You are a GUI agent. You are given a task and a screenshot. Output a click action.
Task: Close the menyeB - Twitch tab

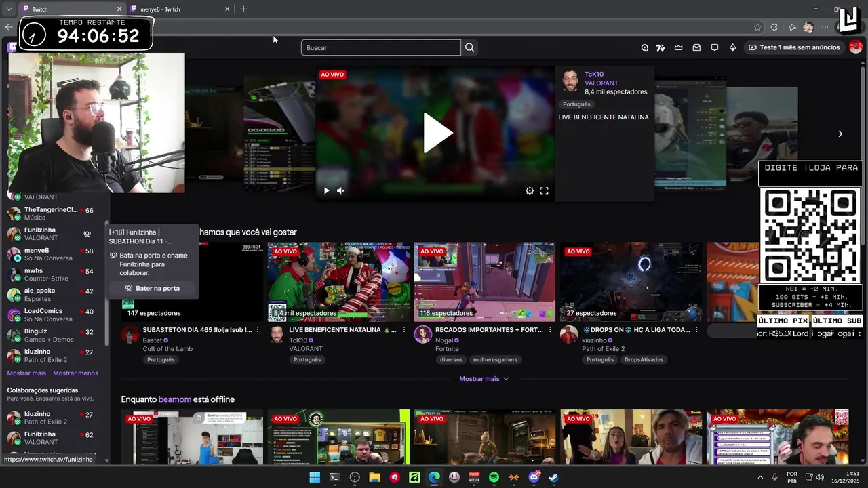pyautogui.click(x=227, y=9)
